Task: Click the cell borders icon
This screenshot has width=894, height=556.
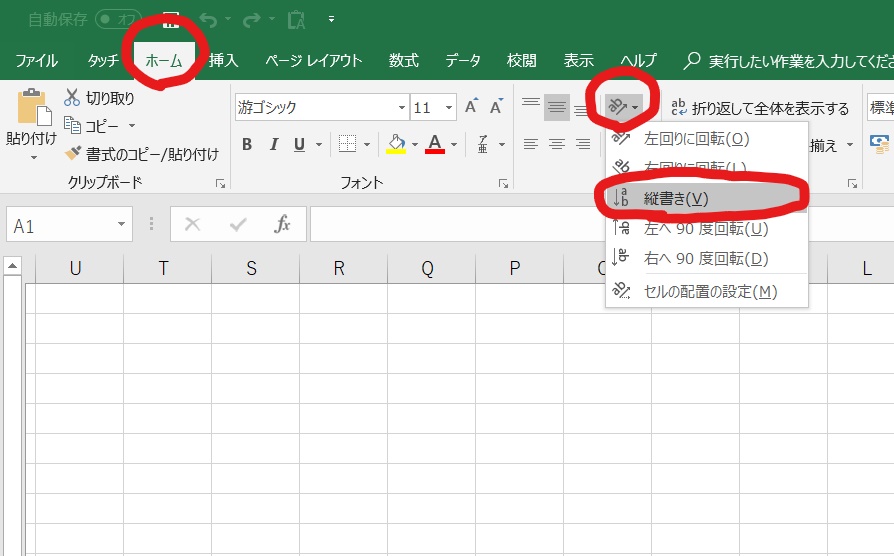Action: tap(347, 144)
